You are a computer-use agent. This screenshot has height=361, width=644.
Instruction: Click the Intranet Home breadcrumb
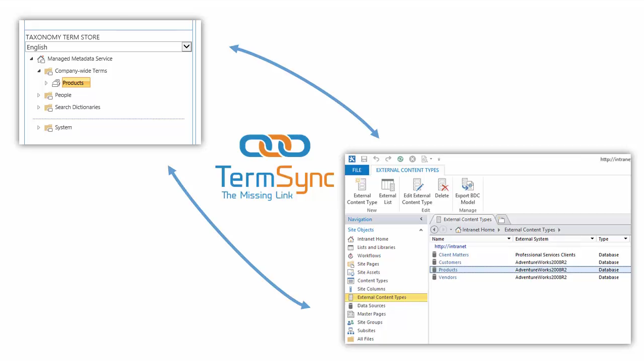pos(475,230)
